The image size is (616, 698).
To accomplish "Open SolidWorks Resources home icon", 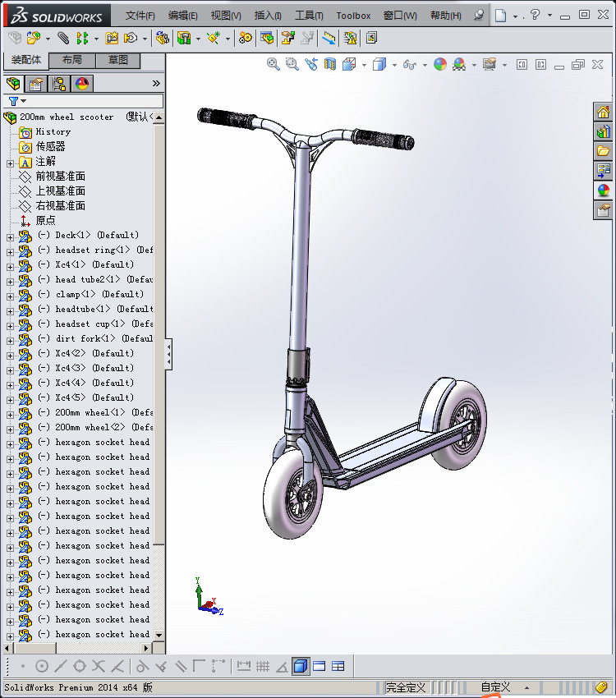I will point(603,113).
